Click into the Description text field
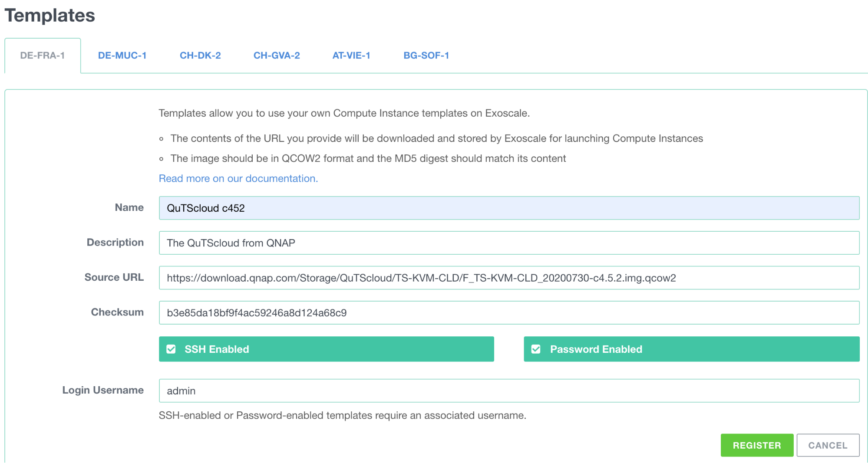Image resolution: width=868 pixels, height=463 pixels. click(x=508, y=243)
